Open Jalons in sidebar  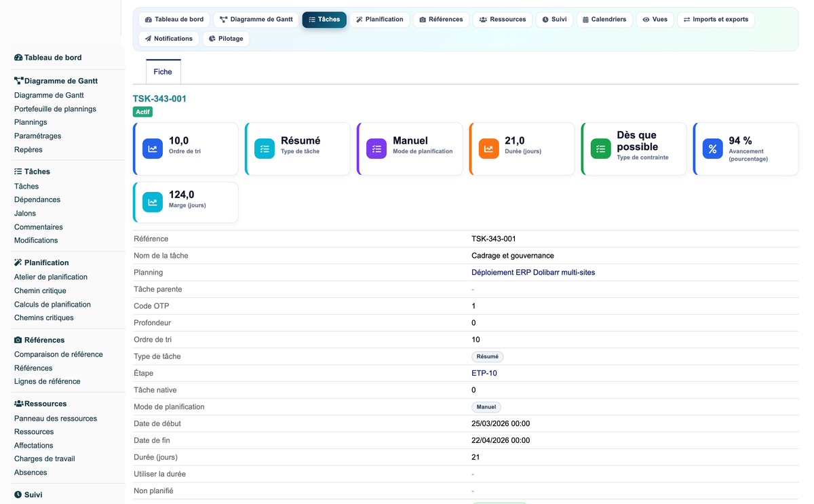tap(25, 214)
